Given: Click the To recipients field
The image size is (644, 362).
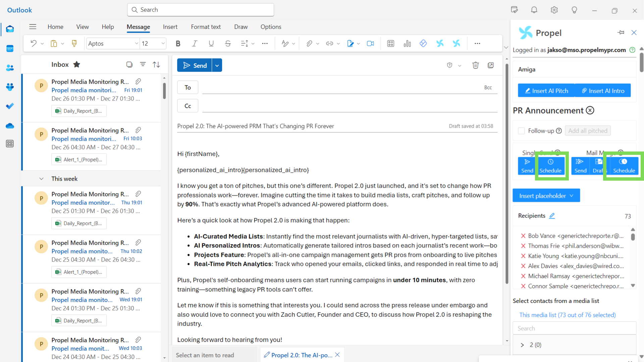Looking at the screenshot, I should [342, 87].
